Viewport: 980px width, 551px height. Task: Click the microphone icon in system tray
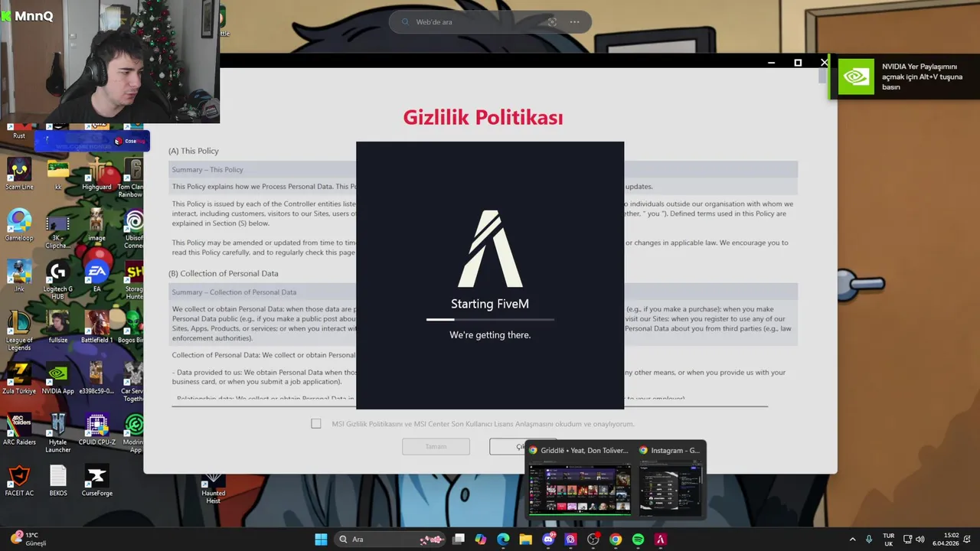[x=868, y=540]
